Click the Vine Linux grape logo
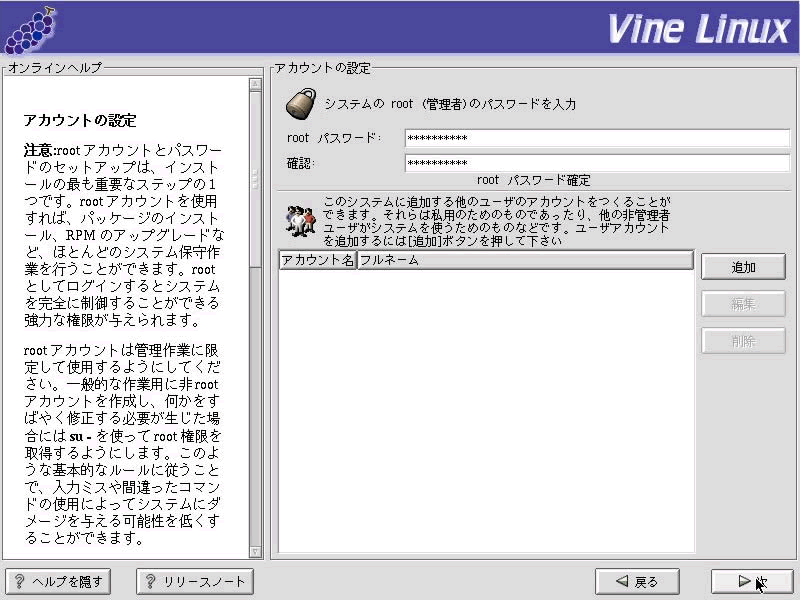Screen dimensions: 800x600 coord(31,30)
